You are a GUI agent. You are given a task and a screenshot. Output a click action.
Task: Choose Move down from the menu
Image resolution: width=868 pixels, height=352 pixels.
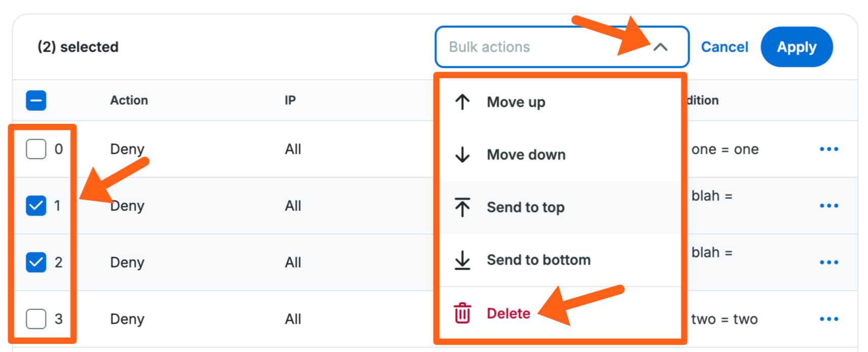point(526,155)
